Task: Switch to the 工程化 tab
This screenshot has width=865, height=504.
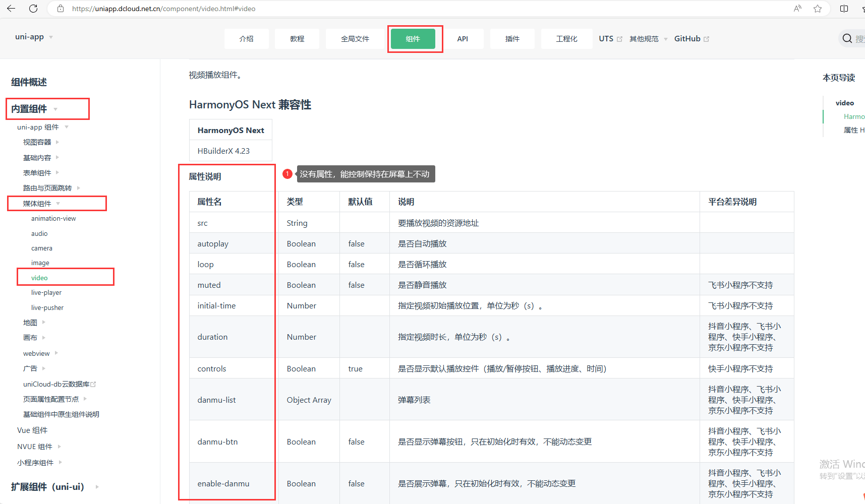Action: click(567, 39)
